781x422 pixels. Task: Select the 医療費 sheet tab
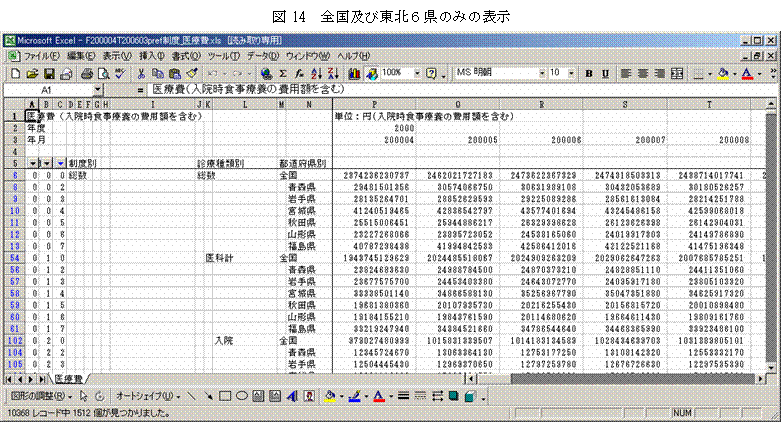[70, 379]
